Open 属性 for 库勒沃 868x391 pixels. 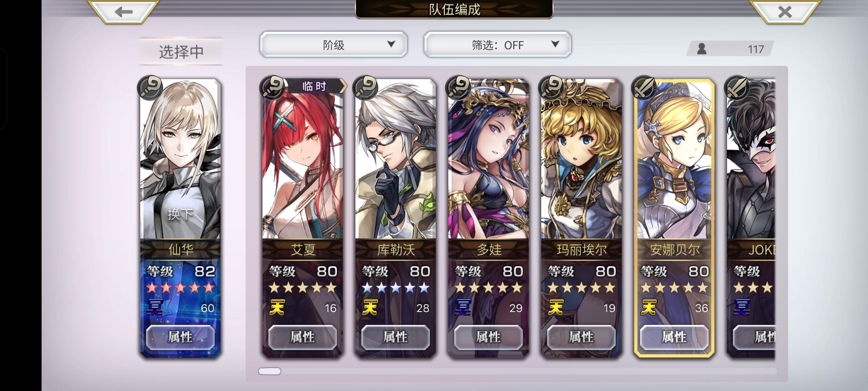pyautogui.click(x=395, y=337)
